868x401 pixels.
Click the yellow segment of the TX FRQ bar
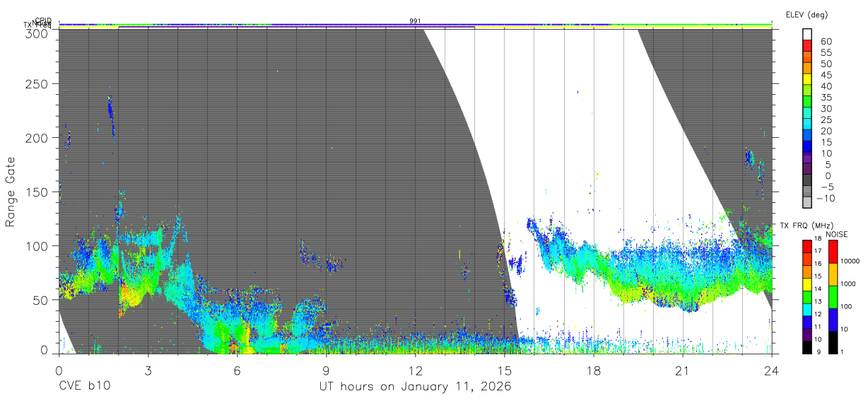[807, 284]
